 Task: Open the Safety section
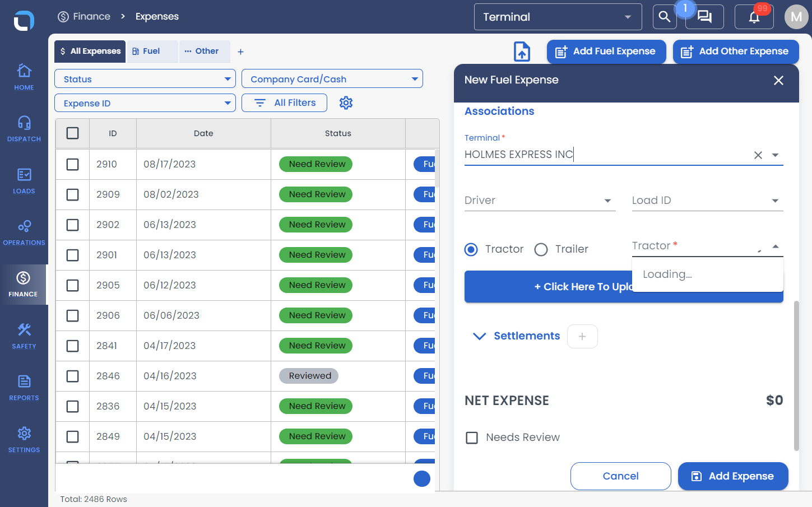tap(24, 336)
